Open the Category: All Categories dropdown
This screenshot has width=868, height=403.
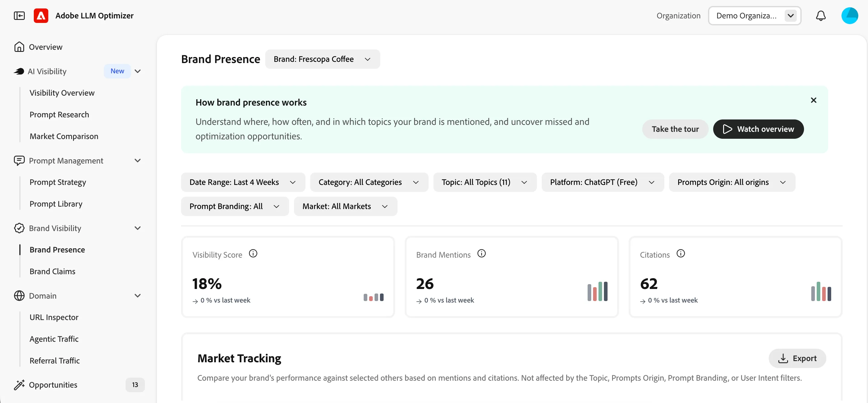click(369, 182)
